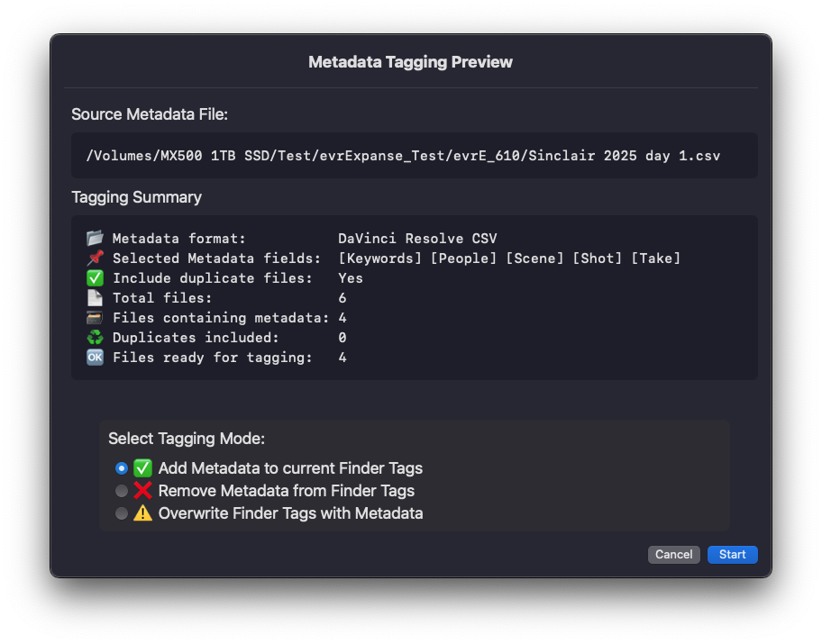Click the red X icon on Remove Metadata option
This screenshot has height=644, width=822.
click(x=142, y=491)
